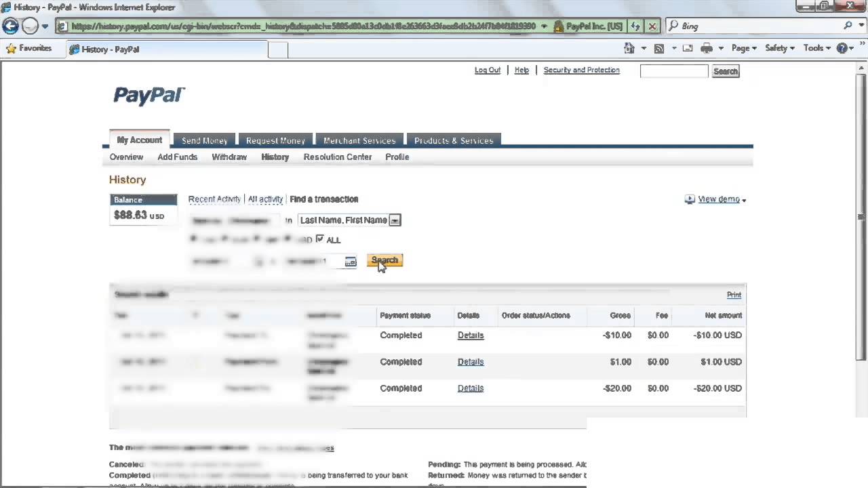Show the All activity view
The height and width of the screenshot is (488, 868).
click(x=265, y=199)
